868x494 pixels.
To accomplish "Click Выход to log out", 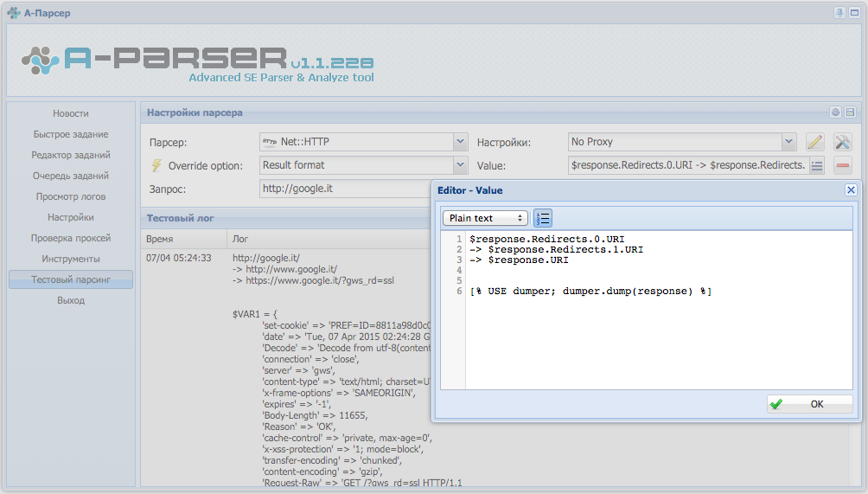I will point(71,300).
